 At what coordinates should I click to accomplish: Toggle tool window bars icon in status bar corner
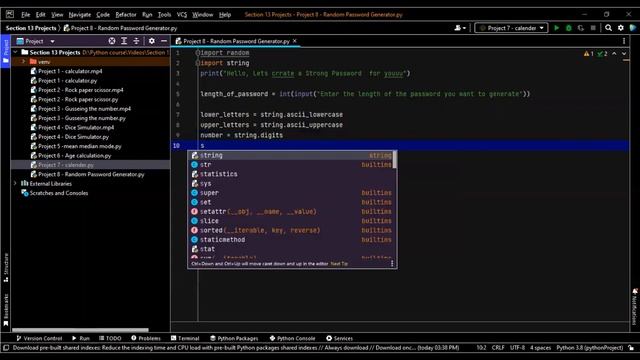click(6, 348)
